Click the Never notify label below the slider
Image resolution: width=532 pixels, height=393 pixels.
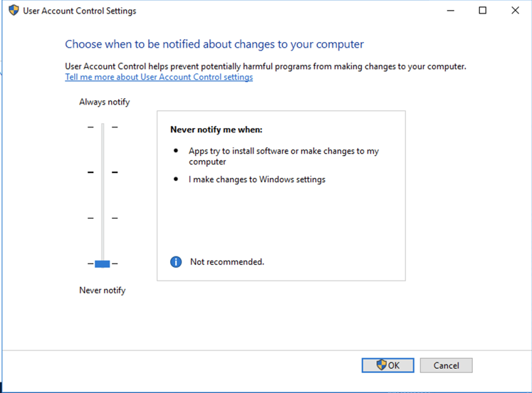pyautogui.click(x=103, y=290)
